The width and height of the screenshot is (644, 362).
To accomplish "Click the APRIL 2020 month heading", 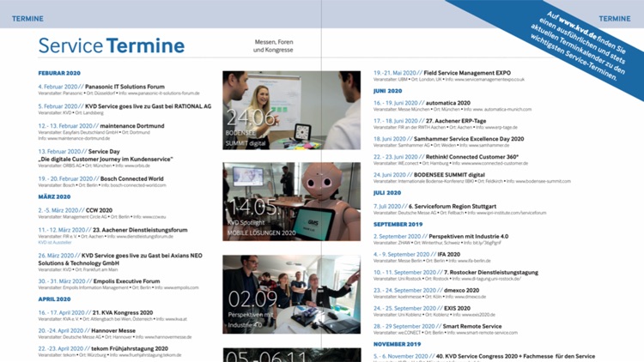I will (x=54, y=299).
